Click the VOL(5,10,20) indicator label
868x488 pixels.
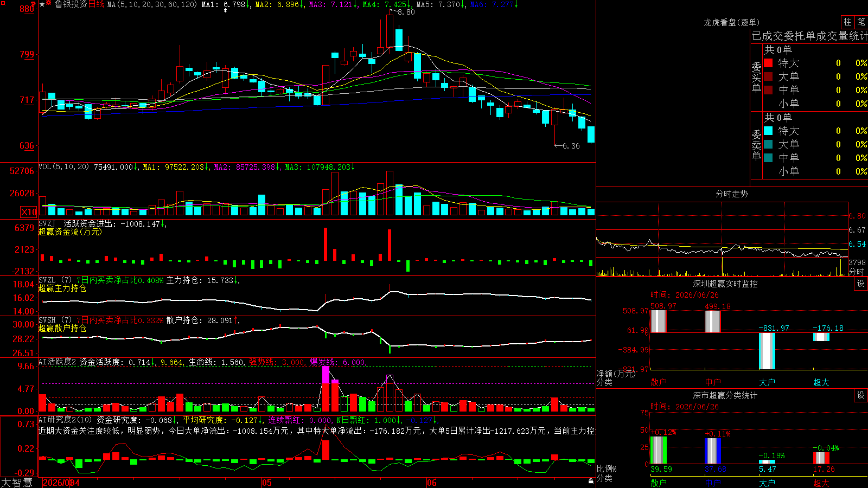(x=63, y=167)
